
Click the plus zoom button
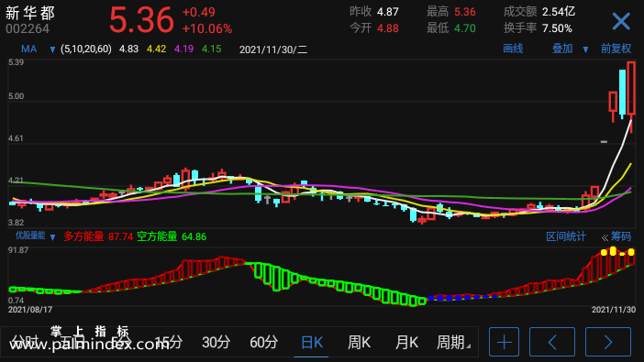click(504, 342)
